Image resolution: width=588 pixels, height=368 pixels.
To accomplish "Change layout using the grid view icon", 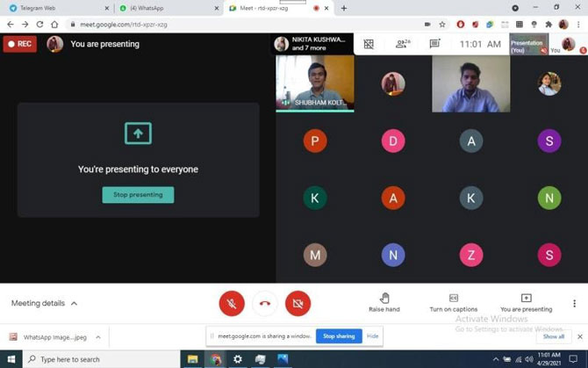I will click(x=369, y=44).
